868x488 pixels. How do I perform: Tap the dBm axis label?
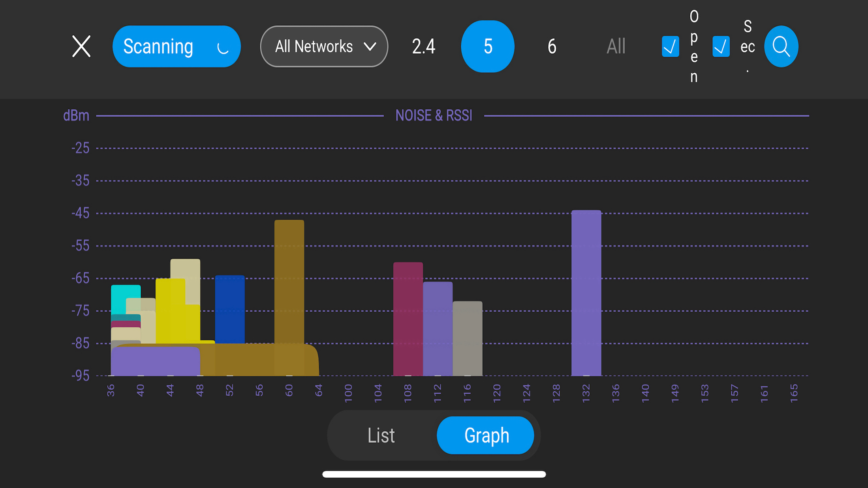click(76, 115)
